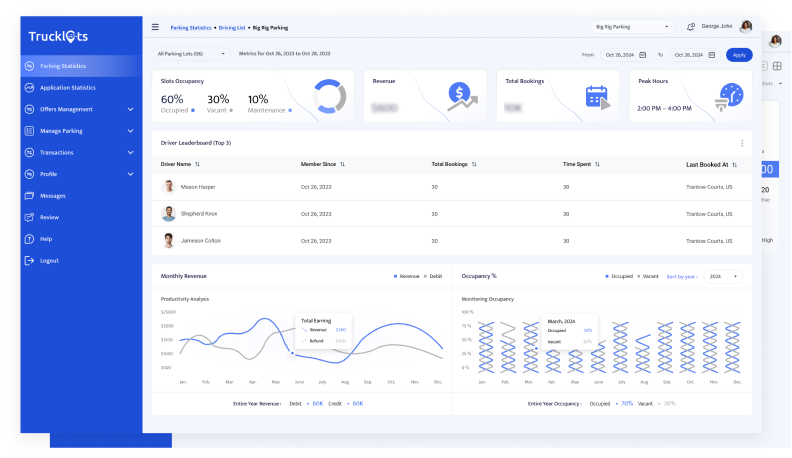
Task: Open the three-dot menu on Driver Leaderboard
Action: click(741, 143)
